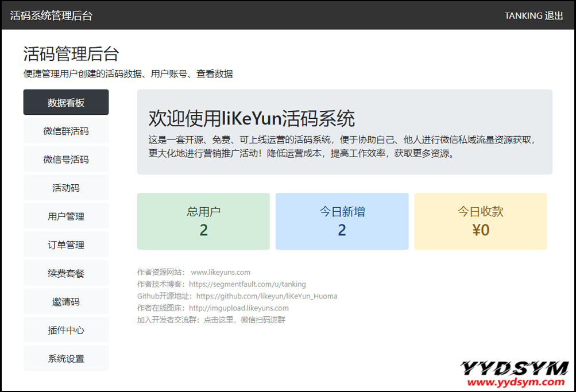
Task: Click the 活码系统管理后台 header brand title
Action: coord(51,15)
